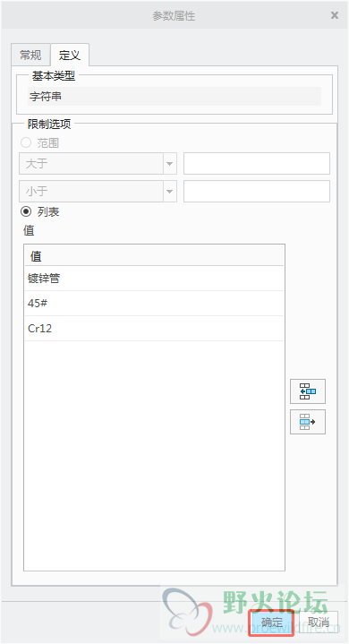Select the 镀锌管 row in the list

(154, 279)
